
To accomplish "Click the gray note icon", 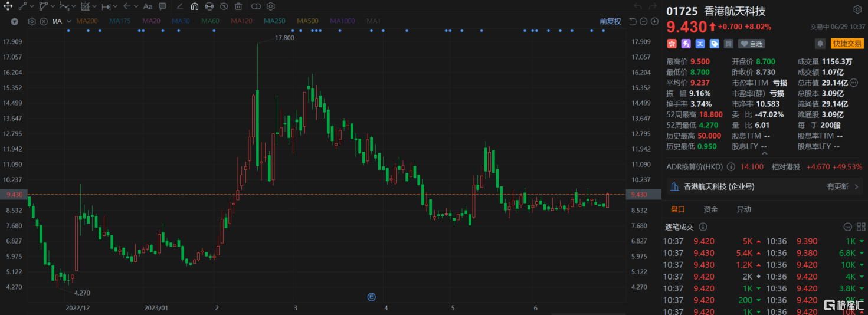I will click(x=728, y=44).
